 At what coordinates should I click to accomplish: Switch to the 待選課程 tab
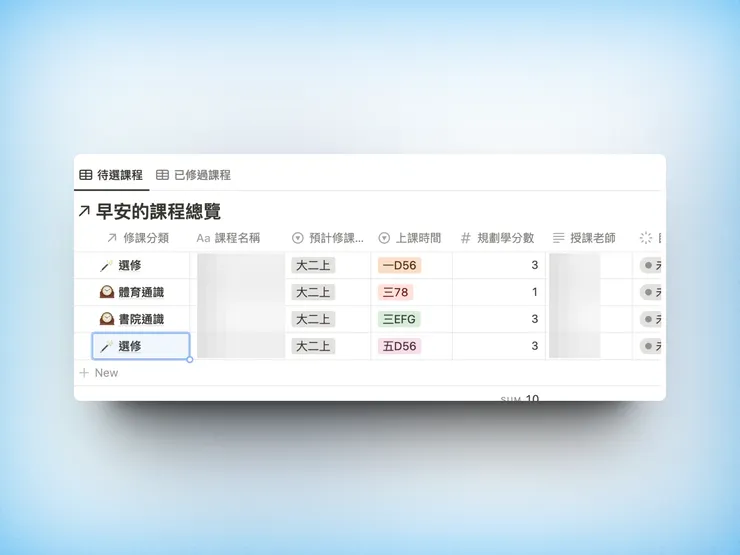(x=111, y=175)
